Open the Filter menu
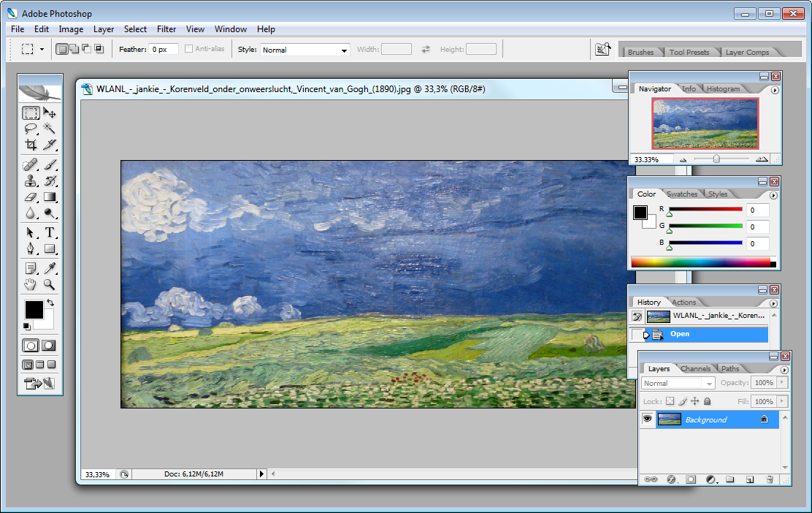Image resolution: width=812 pixels, height=513 pixels. pos(166,29)
